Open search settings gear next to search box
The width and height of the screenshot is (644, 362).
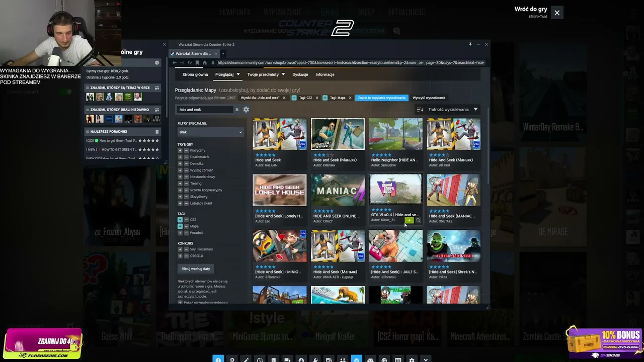(x=246, y=110)
